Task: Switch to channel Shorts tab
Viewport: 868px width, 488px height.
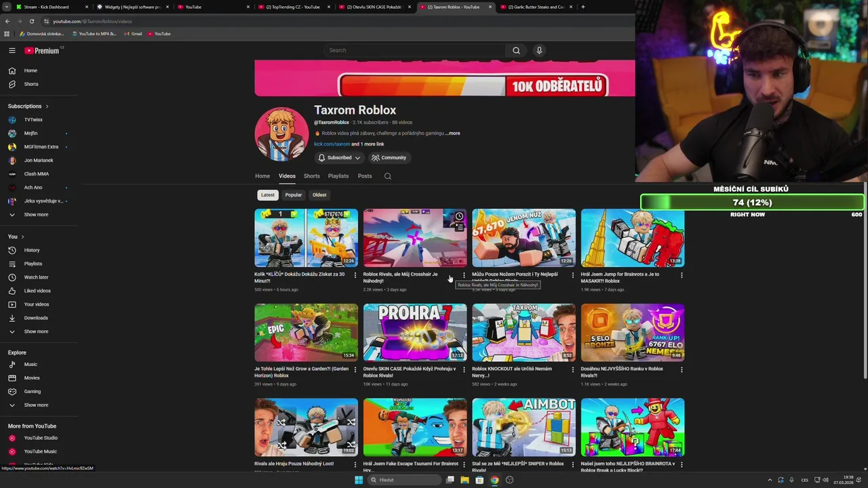Action: coord(311,176)
